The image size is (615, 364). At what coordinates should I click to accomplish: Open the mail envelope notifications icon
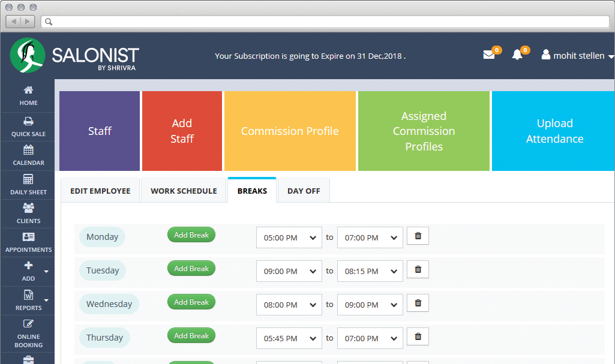[489, 55]
